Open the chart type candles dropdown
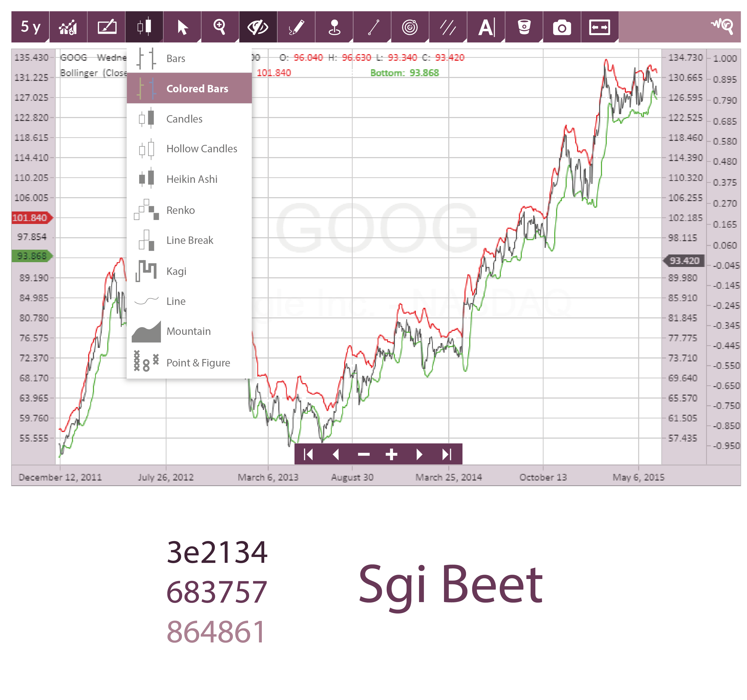The image size is (747, 700). coord(144,27)
